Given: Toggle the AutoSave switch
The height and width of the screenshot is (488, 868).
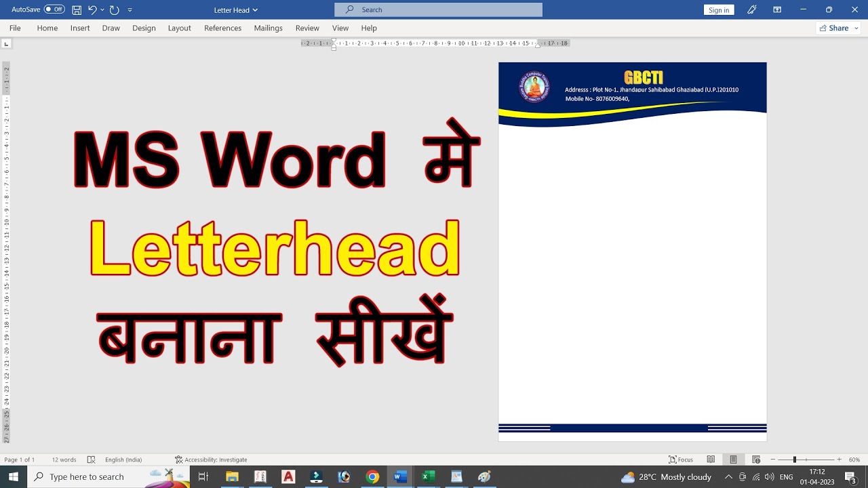Looking at the screenshot, I should [54, 9].
